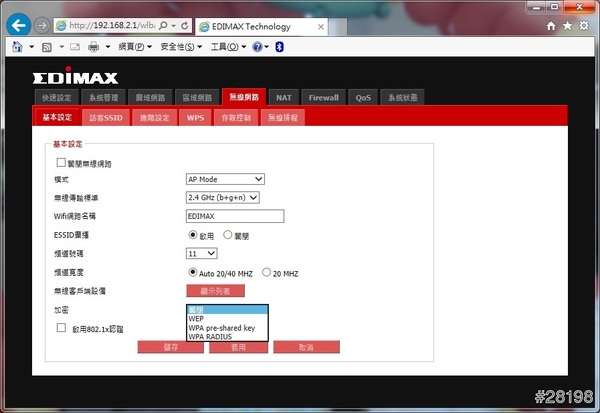
Task: Enable the 關閉無線網路 checkbox
Action: pyautogui.click(x=61, y=162)
